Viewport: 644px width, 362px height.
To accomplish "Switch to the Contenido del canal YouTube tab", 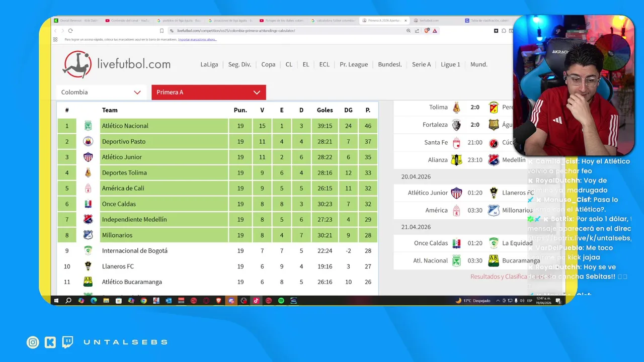I will [128, 21].
